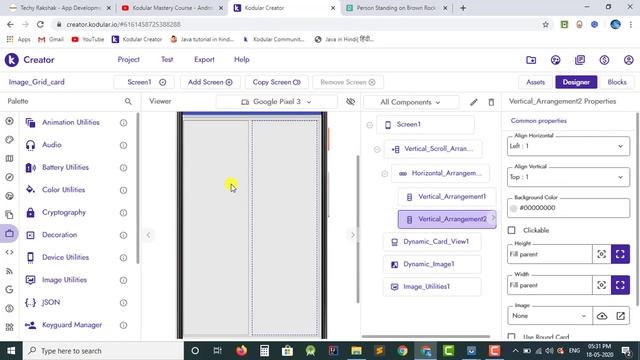Click the Copy Screen button
This screenshot has width=640, height=360.
(276, 82)
